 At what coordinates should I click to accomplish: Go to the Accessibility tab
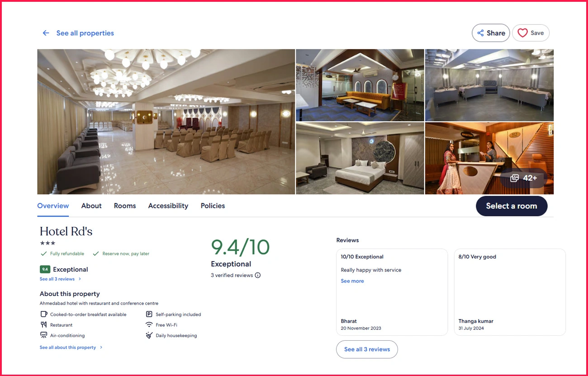coord(168,206)
